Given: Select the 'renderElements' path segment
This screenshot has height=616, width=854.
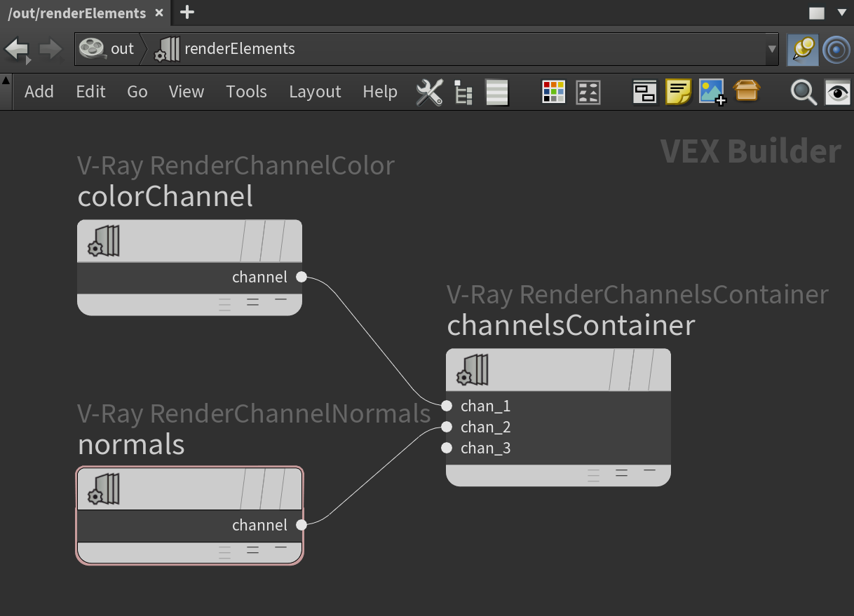Looking at the screenshot, I should click(225, 49).
